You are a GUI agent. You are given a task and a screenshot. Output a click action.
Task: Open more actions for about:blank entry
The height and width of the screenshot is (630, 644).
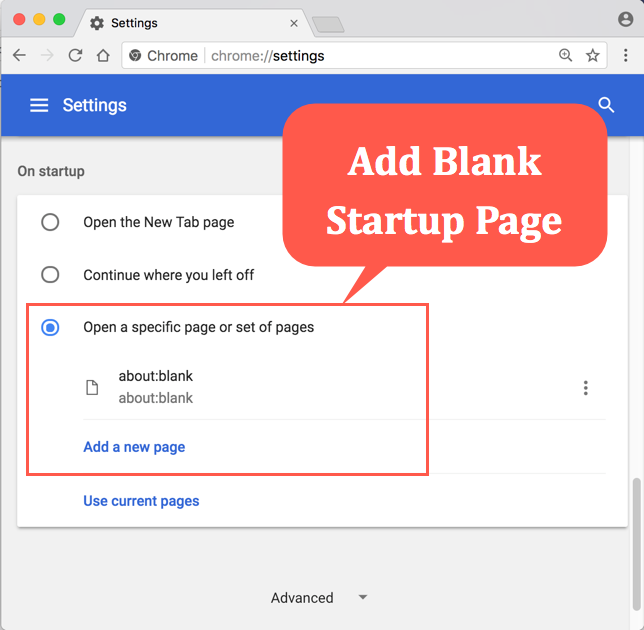coord(586,388)
